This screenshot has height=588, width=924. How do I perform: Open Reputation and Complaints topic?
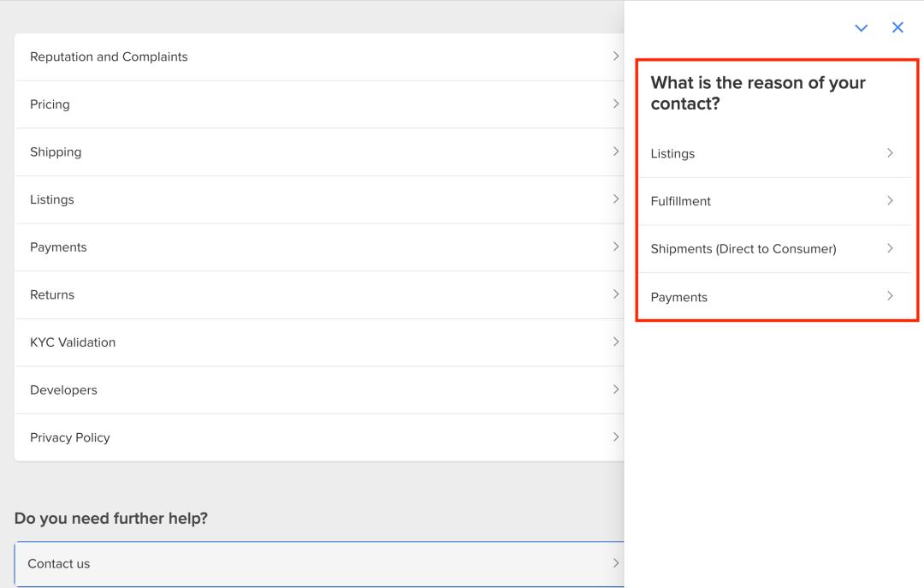click(109, 57)
